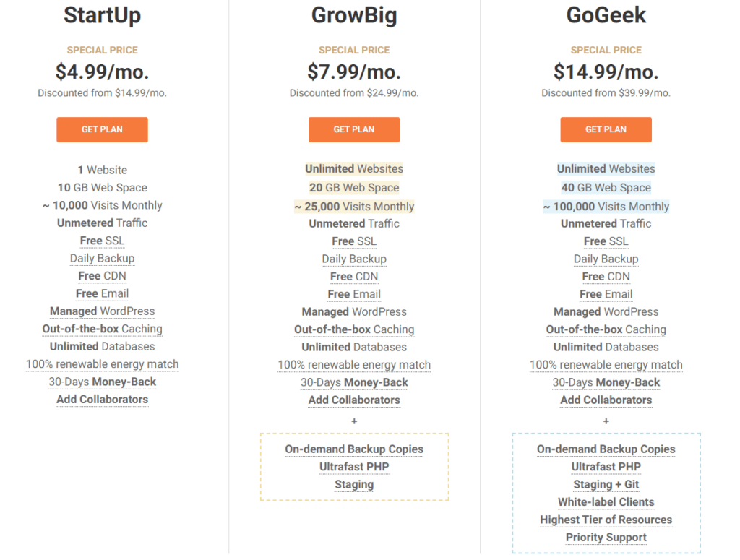The width and height of the screenshot is (740, 560).
Task: Click GET PLAN button for GrowBig
Action: pyautogui.click(x=354, y=129)
